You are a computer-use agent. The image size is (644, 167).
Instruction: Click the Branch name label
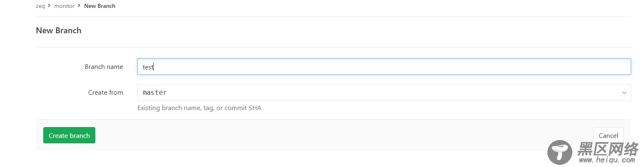[x=104, y=67]
